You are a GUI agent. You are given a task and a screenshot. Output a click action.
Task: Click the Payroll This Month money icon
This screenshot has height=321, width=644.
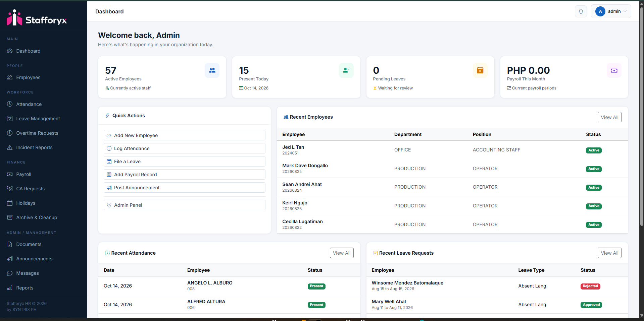[x=614, y=70]
